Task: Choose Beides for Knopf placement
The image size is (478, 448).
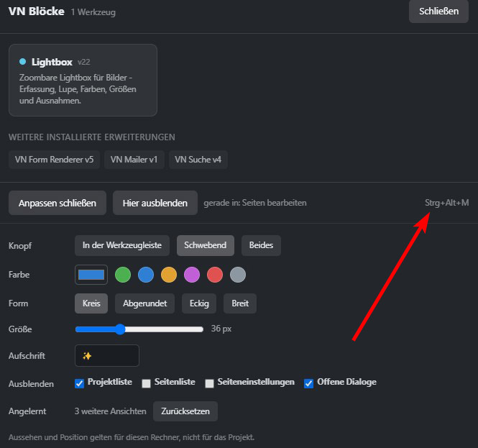Action: pyautogui.click(x=261, y=245)
